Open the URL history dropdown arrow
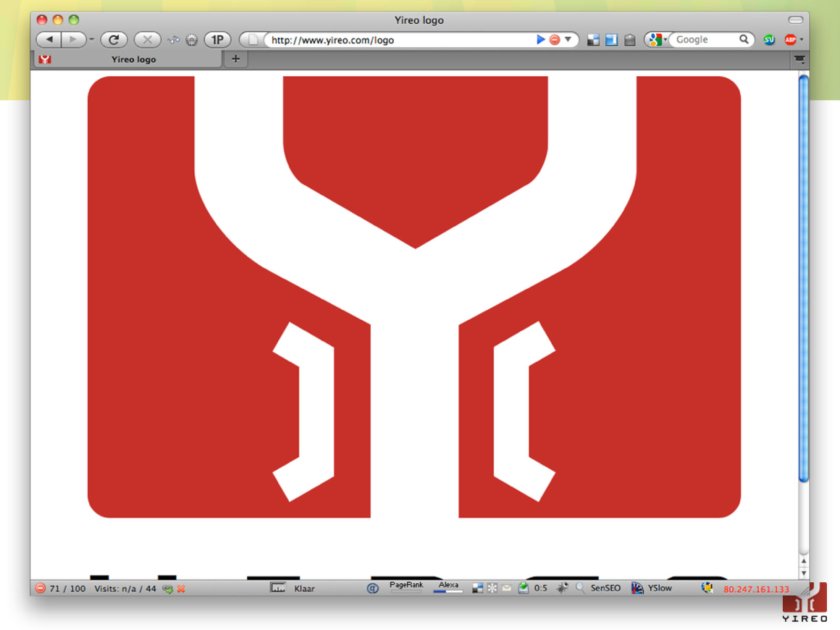840x630 pixels. (568, 39)
